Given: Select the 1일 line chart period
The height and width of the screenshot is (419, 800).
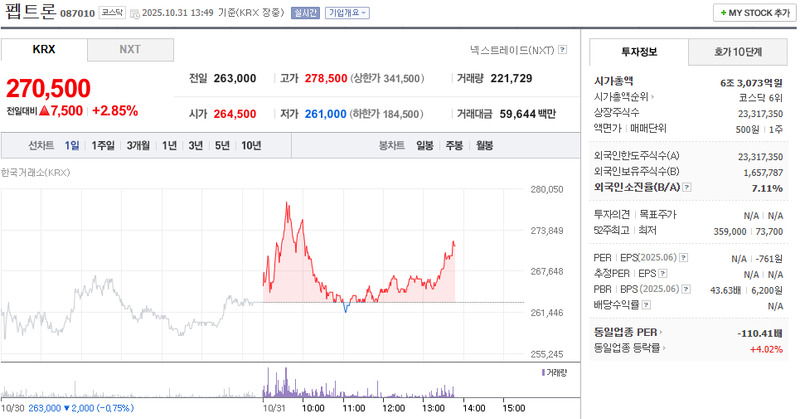Looking at the screenshot, I should tap(72, 146).
